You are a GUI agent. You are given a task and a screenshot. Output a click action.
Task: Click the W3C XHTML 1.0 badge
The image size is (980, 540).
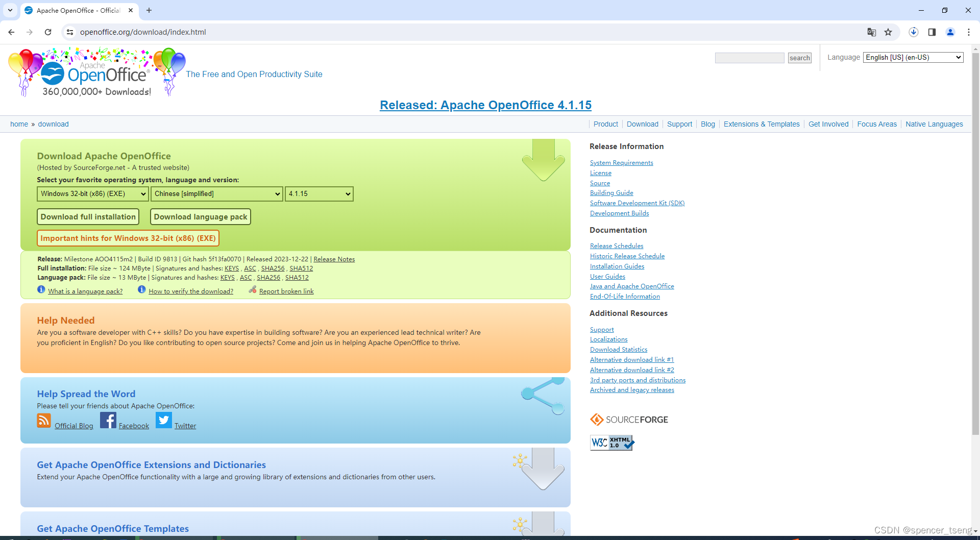(611, 442)
